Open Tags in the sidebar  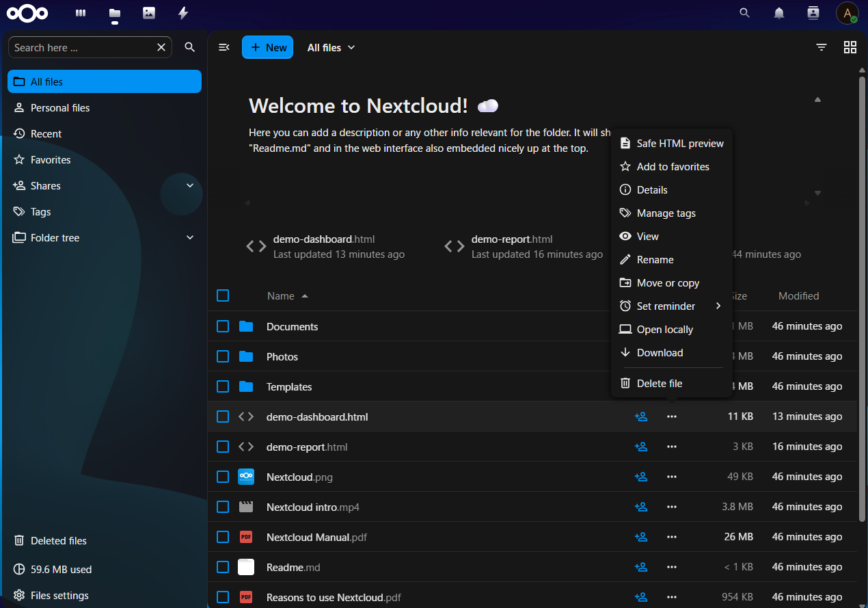[x=105, y=211]
